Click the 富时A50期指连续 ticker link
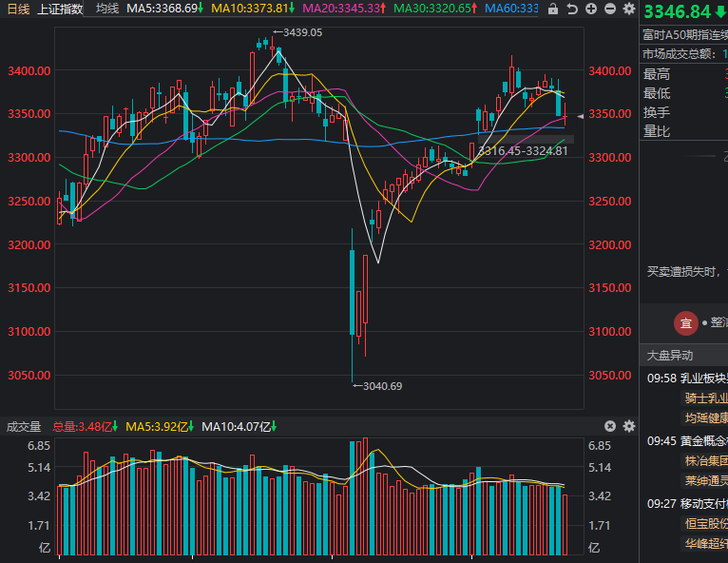 pos(684,33)
